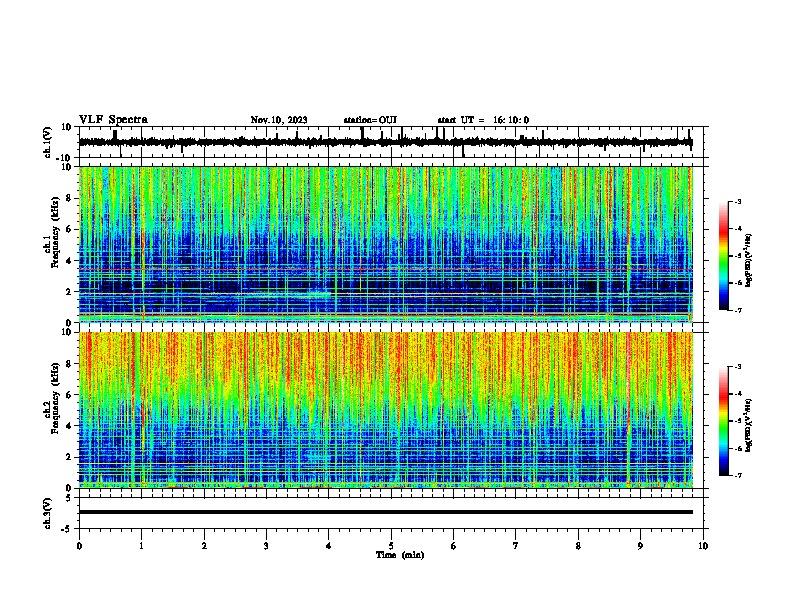Click the log(PSD) label beside ch.1 colorbar
The height and width of the screenshot is (612, 792).
coord(748,261)
